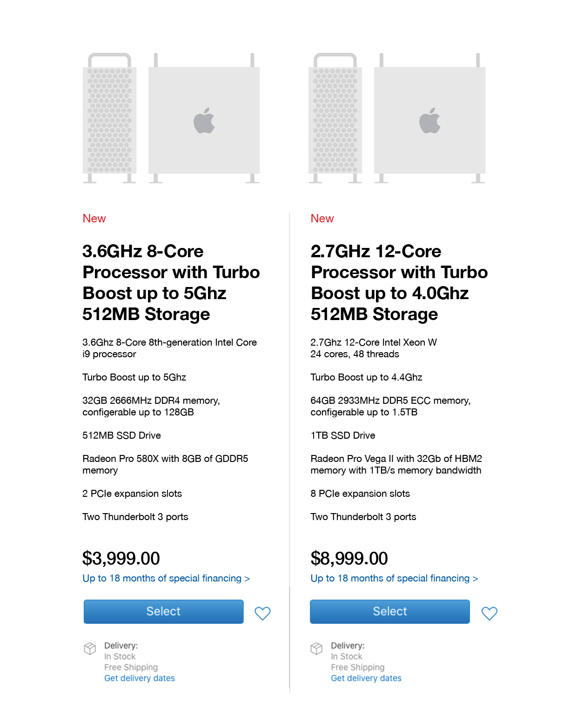Screen dimensions: 577x728
Task: Get delivery dates for the 12-Core model
Action: pyautogui.click(x=366, y=678)
